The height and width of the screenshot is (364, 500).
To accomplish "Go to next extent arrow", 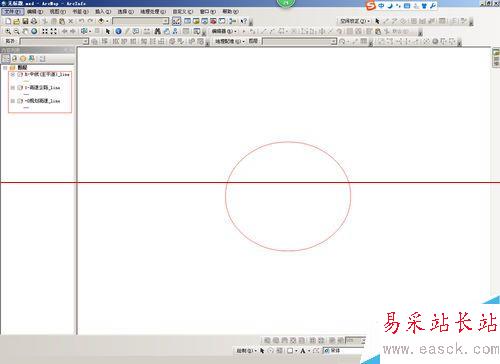I will click(73, 31).
